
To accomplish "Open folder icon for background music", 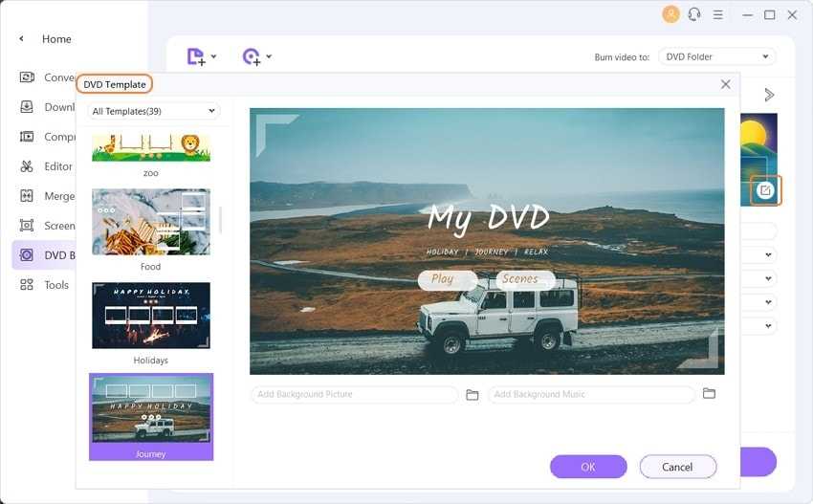I will 709,394.
